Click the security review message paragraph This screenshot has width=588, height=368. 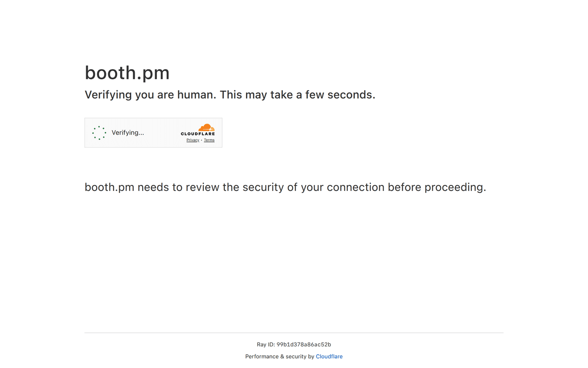click(x=285, y=187)
